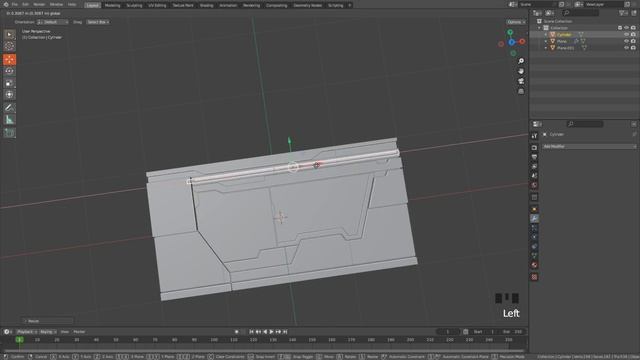Click the outliner filter funnel icon
The width and height of the screenshot is (640, 360).
tap(622, 13)
